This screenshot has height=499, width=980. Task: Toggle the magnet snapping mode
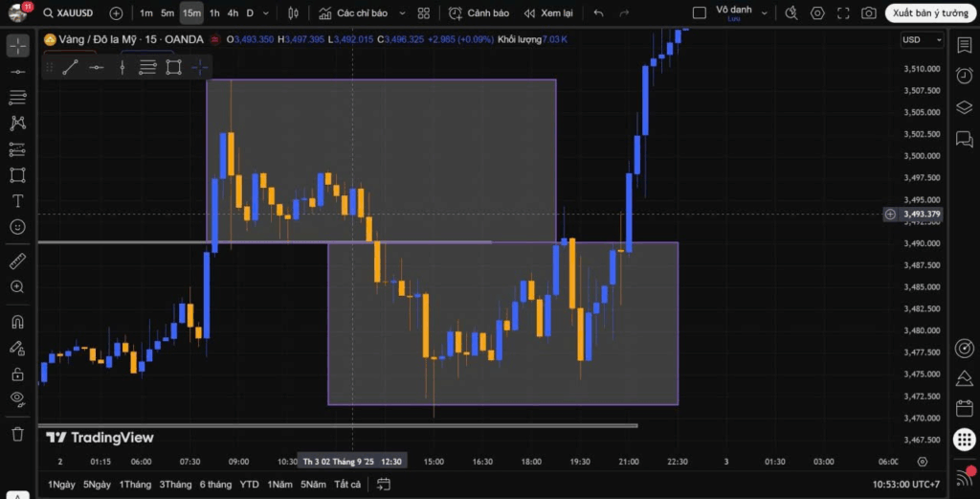pyautogui.click(x=17, y=322)
